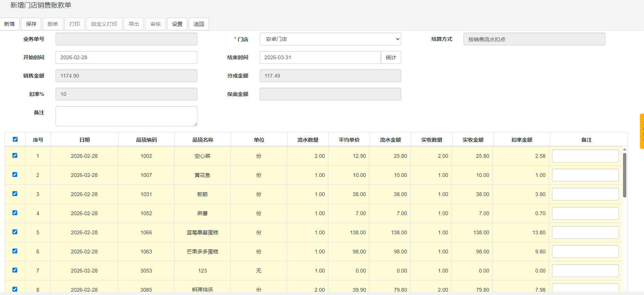Focus the 备注 remarks textarea
Viewport: 644px width, 295px height.
pyautogui.click(x=126, y=116)
